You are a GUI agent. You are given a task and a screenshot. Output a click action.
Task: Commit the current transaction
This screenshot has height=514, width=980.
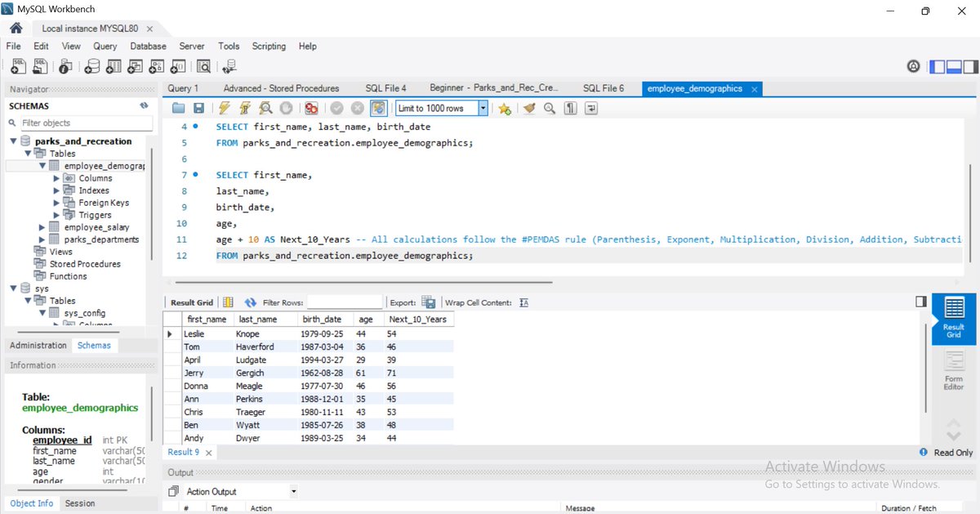[x=336, y=107]
